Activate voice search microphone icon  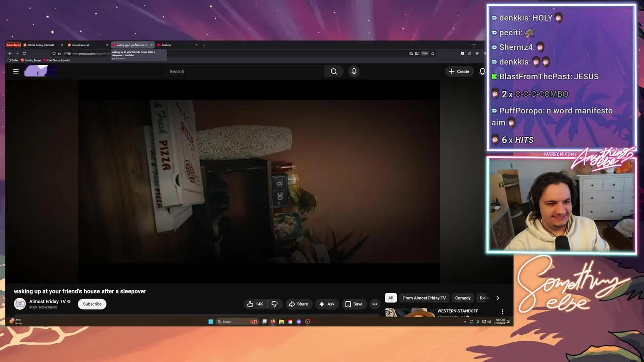[x=354, y=71]
